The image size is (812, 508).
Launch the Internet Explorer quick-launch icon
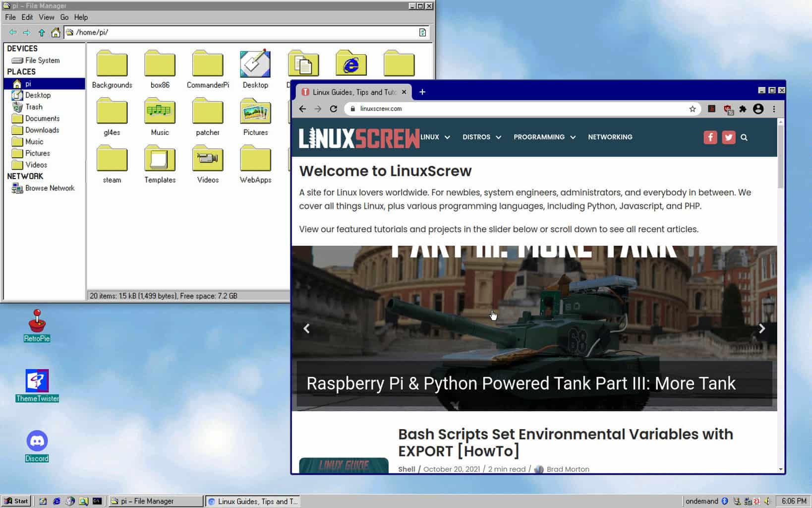pos(57,501)
